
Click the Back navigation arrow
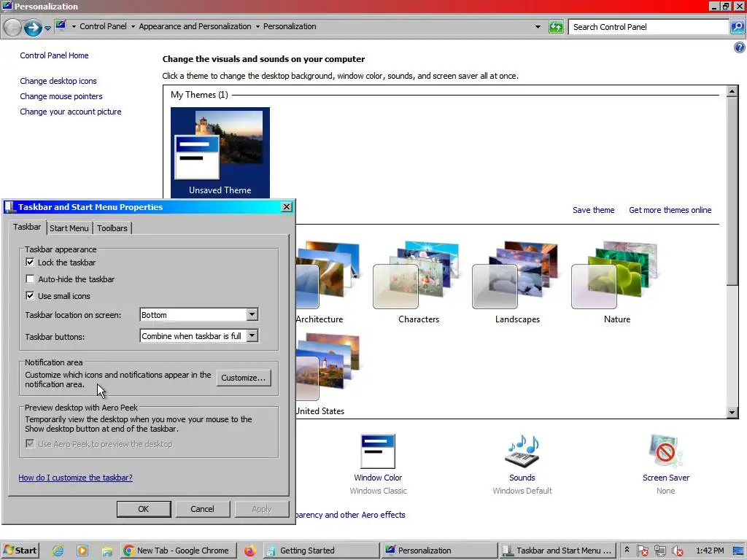click(12, 28)
